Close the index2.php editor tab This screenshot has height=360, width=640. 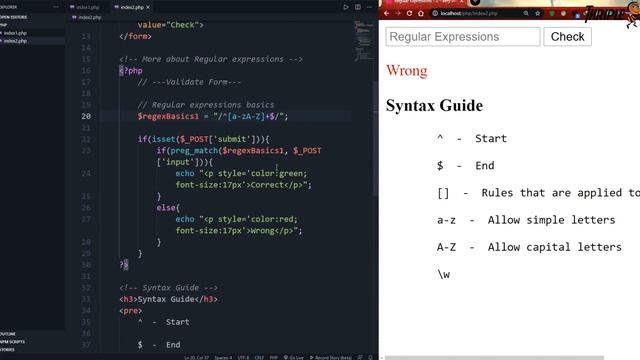click(x=148, y=7)
